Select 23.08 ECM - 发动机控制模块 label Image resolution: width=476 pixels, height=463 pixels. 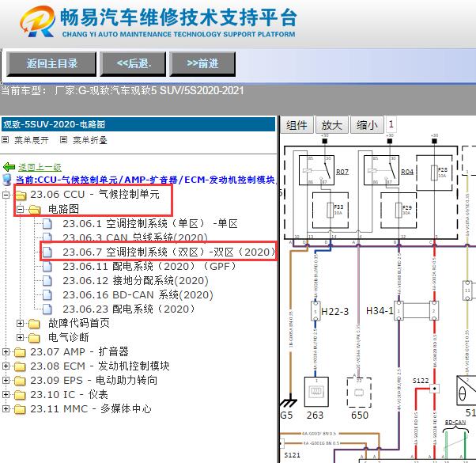click(100, 366)
